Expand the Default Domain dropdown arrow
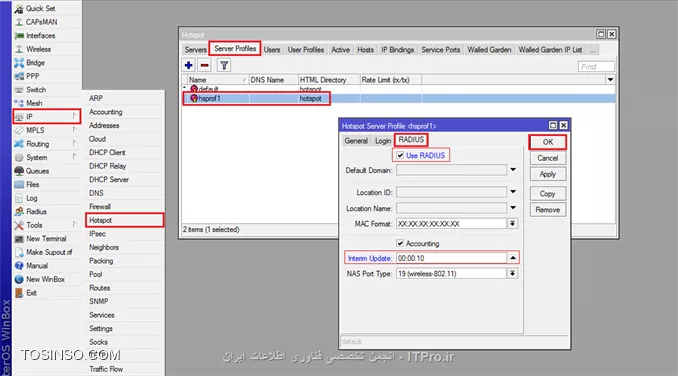The height and width of the screenshot is (376, 678). tap(513, 170)
